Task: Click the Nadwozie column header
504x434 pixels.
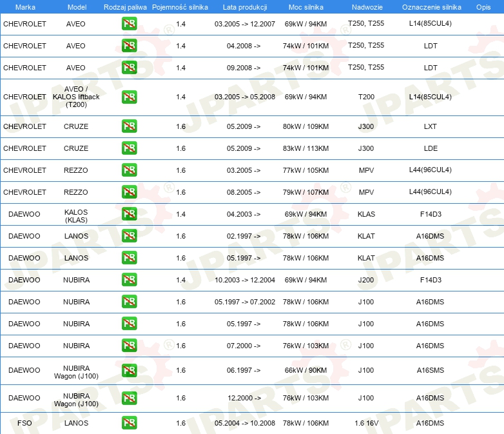Action: (x=367, y=7)
